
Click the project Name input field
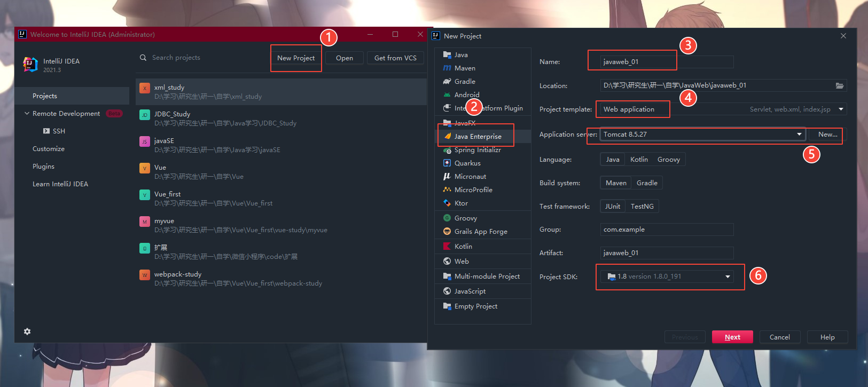[x=667, y=62]
